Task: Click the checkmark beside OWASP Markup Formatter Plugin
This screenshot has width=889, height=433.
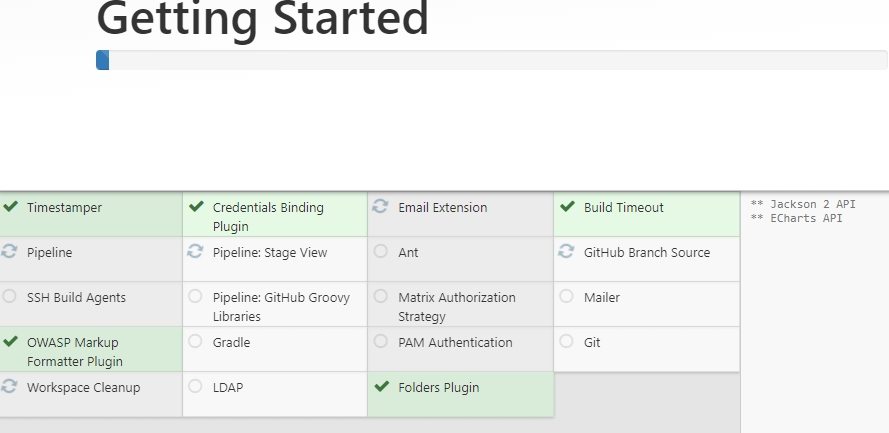Action: (x=10, y=341)
